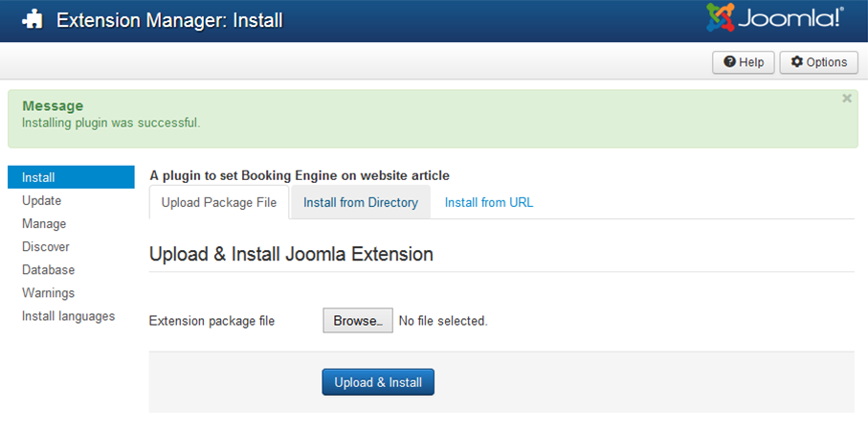Click the 'Upload & Install Joomla Extension' heading
Image resolution: width=868 pixels, height=432 pixels.
click(x=291, y=254)
